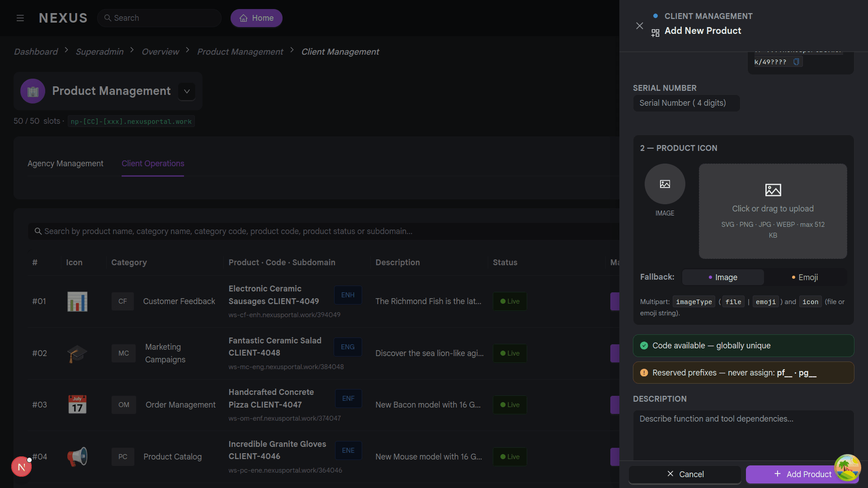Click the Category column header
This screenshot has width=868, height=488.
[129, 263]
